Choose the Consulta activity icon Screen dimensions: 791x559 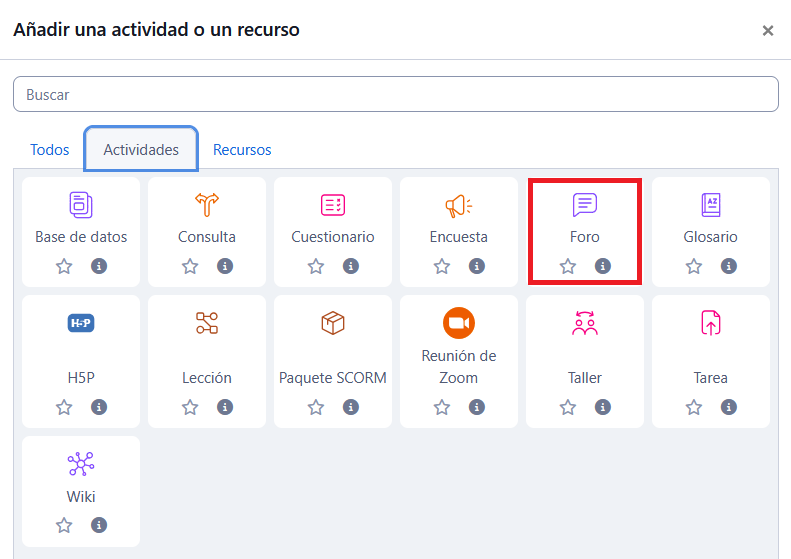pyautogui.click(x=207, y=205)
